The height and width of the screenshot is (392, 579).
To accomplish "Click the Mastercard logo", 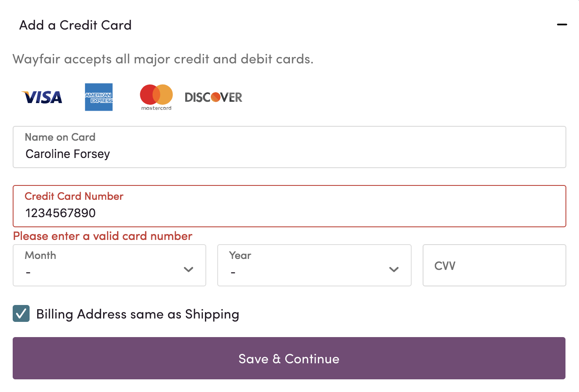I will point(156,96).
